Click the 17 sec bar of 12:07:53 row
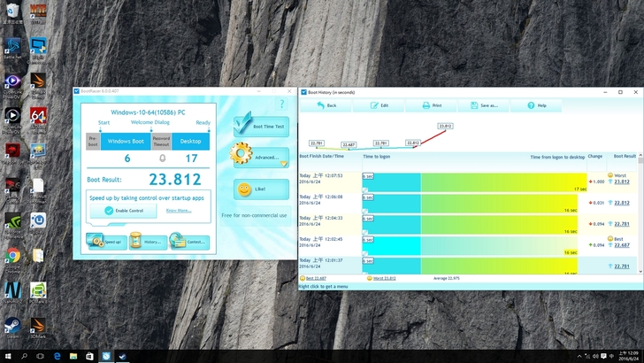The image size is (644, 363). click(x=503, y=182)
